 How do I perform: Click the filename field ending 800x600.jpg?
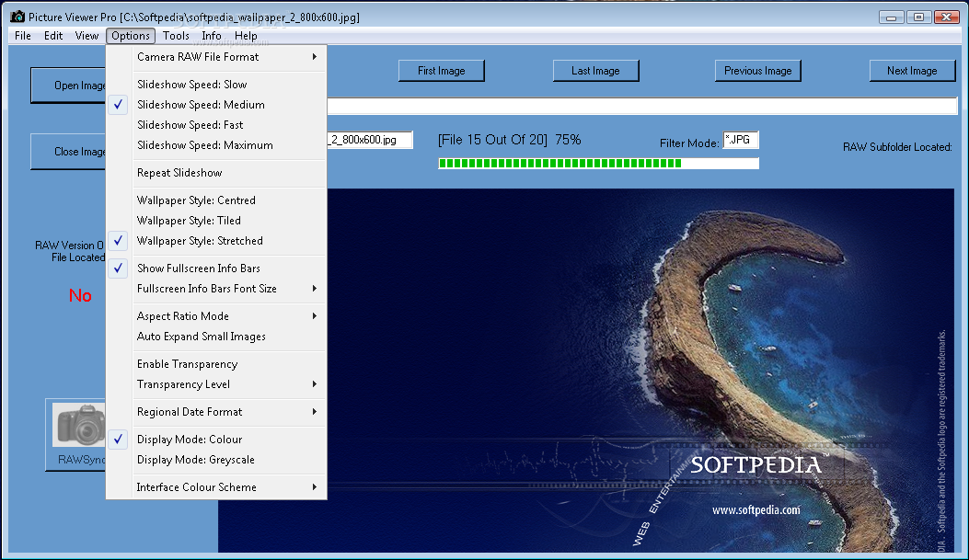pyautogui.click(x=370, y=140)
